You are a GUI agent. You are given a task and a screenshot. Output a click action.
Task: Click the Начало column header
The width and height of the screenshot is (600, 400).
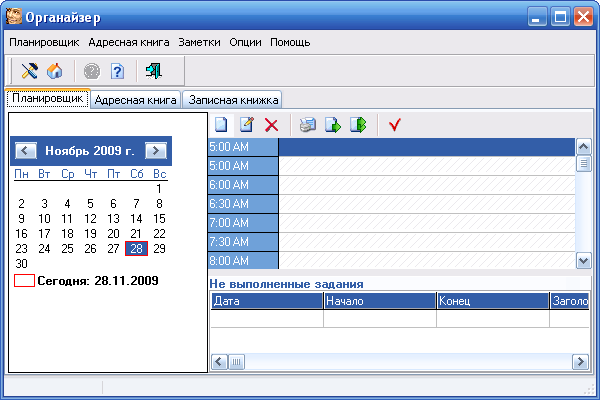(378, 299)
